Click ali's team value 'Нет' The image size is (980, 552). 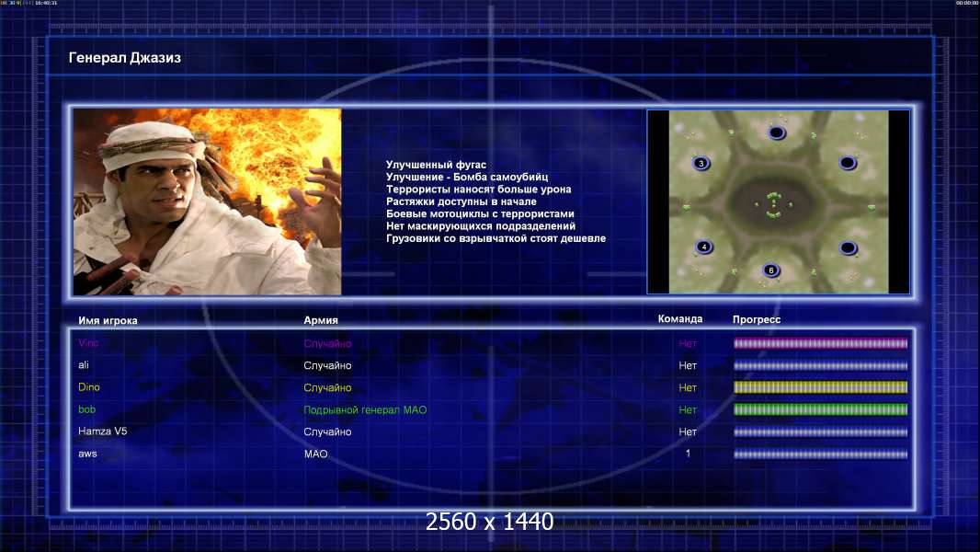point(688,366)
